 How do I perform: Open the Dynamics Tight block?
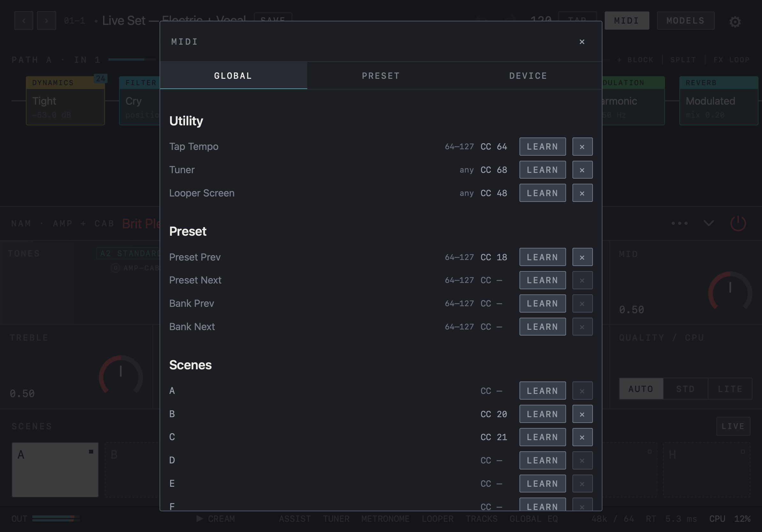tap(65, 101)
